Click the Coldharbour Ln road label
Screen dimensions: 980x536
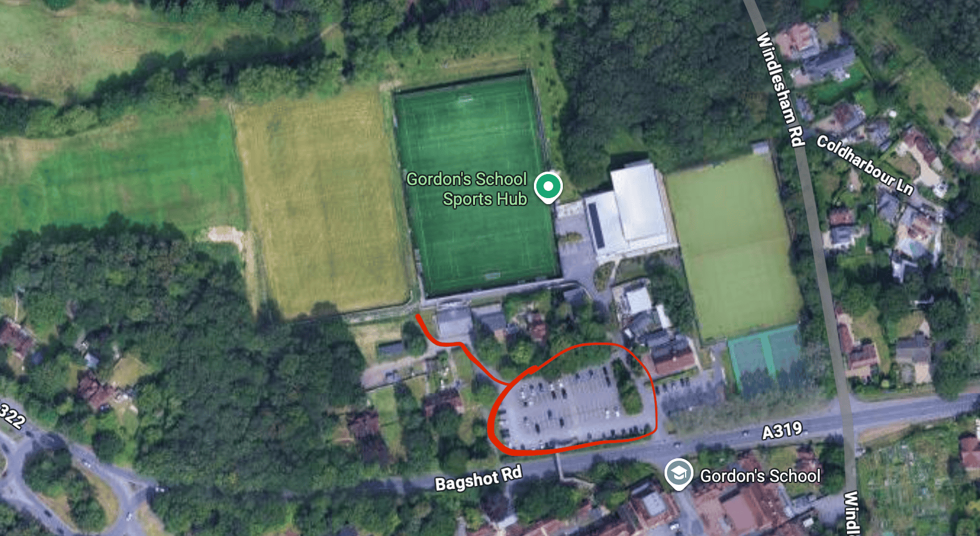(x=864, y=164)
